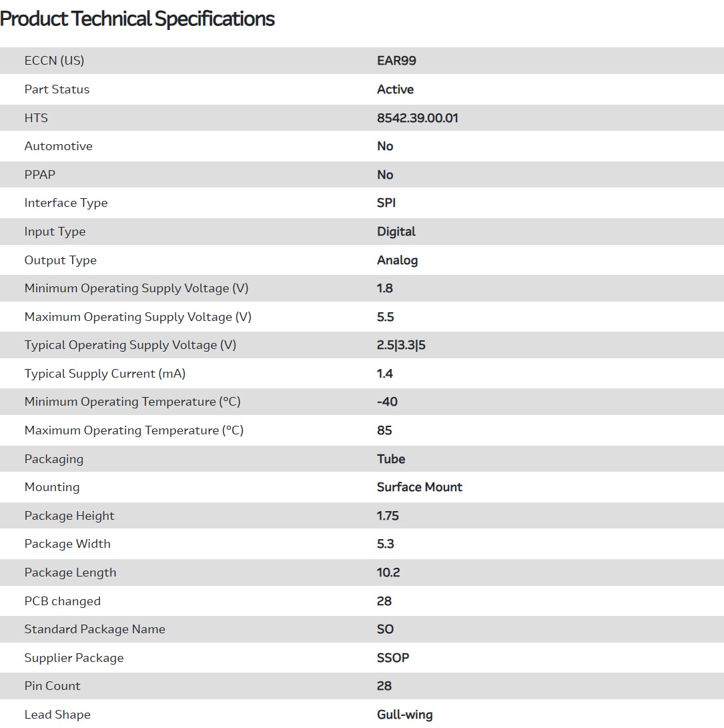This screenshot has height=728, width=724.
Task: Click the PPAP row label
Action: pyautogui.click(x=40, y=175)
